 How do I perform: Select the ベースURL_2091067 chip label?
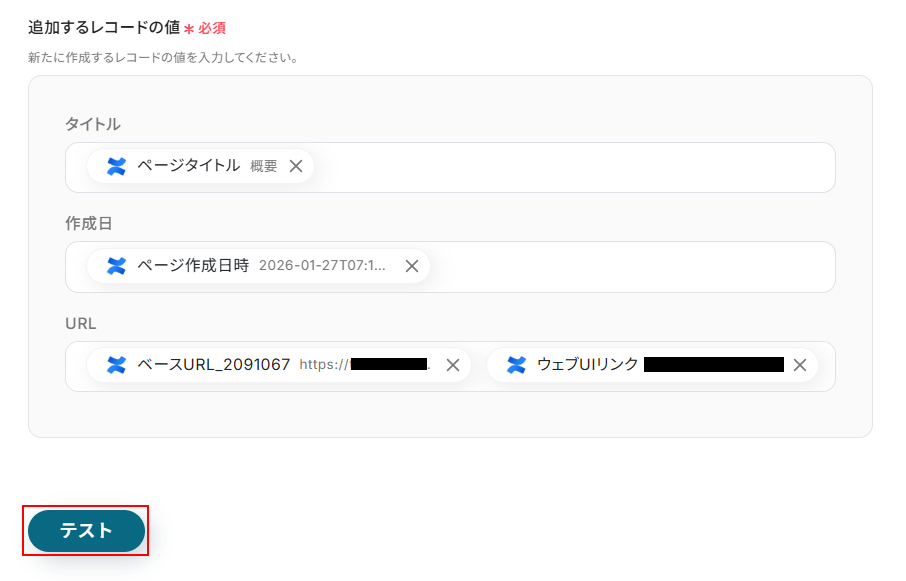click(x=213, y=365)
